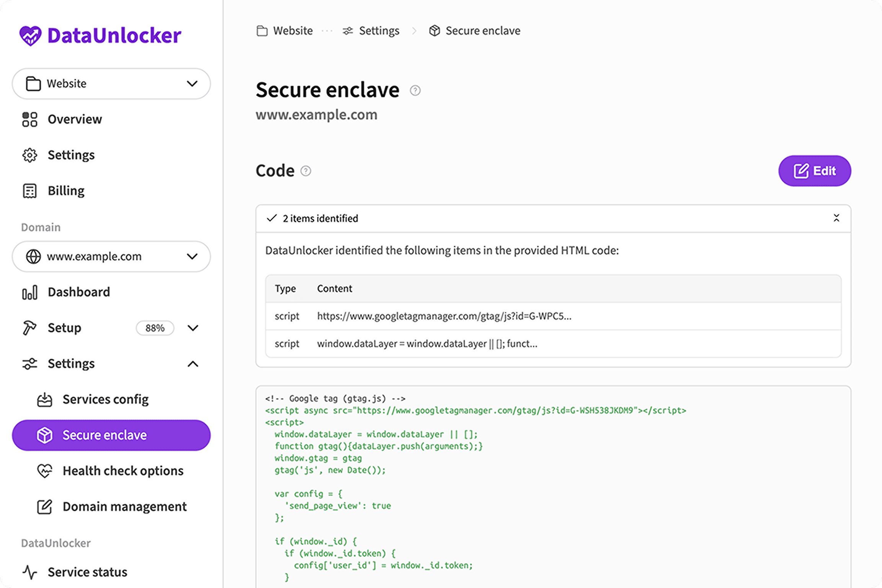The height and width of the screenshot is (588, 882).
Task: Click the Setup hammer icon
Action: [29, 328]
